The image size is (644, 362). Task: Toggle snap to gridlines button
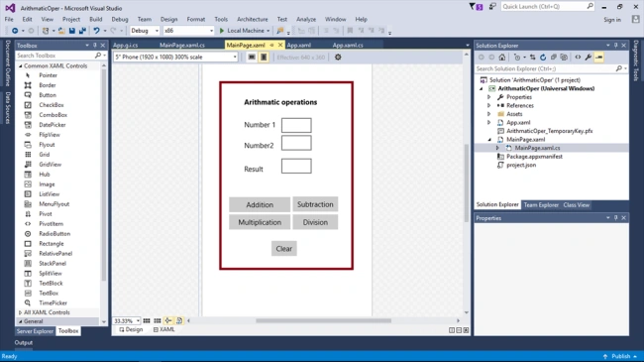158,321
